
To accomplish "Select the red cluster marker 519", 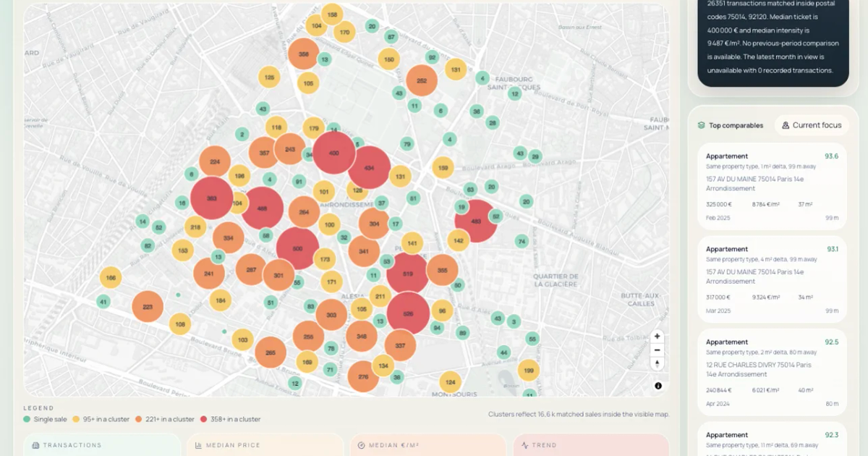I will point(407,274).
